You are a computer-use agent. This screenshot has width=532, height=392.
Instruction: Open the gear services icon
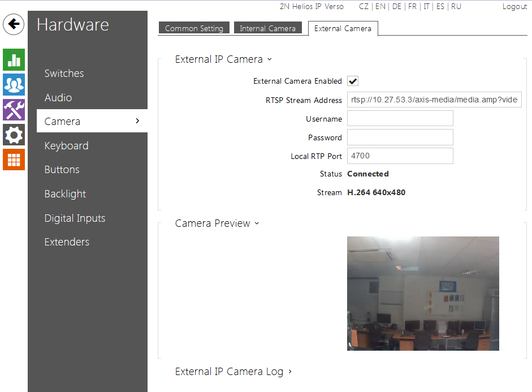(x=14, y=135)
